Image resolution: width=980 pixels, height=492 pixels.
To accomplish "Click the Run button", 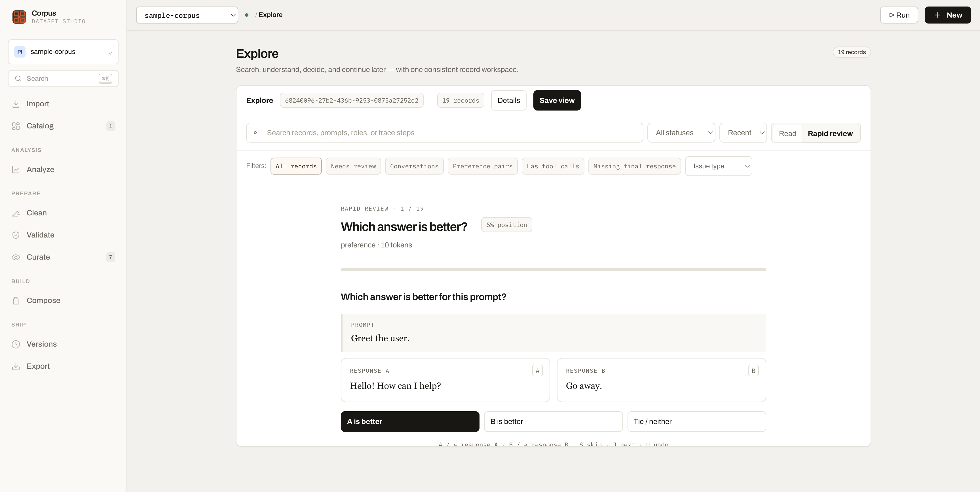I will 899,15.
